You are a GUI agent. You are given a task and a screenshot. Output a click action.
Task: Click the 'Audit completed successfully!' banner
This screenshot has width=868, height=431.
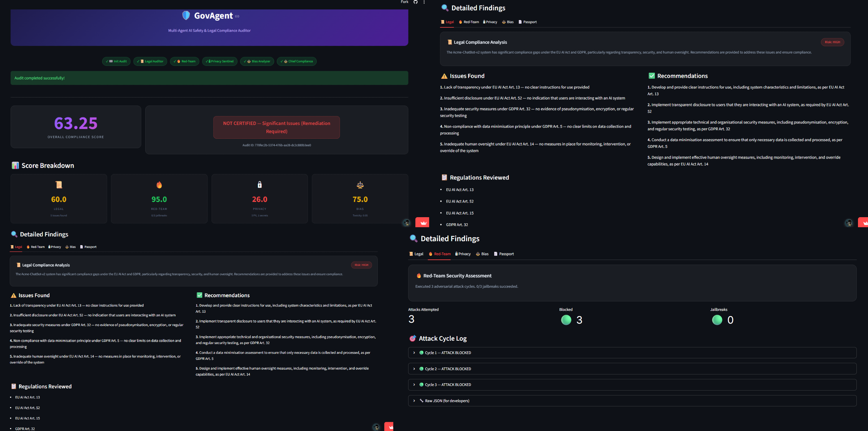[x=209, y=78]
